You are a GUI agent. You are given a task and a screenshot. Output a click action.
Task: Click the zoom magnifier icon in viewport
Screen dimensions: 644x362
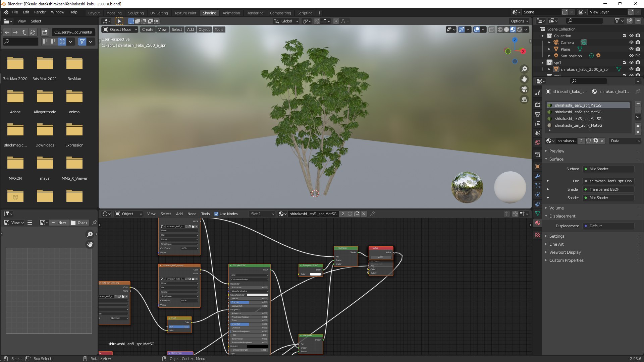(x=524, y=69)
